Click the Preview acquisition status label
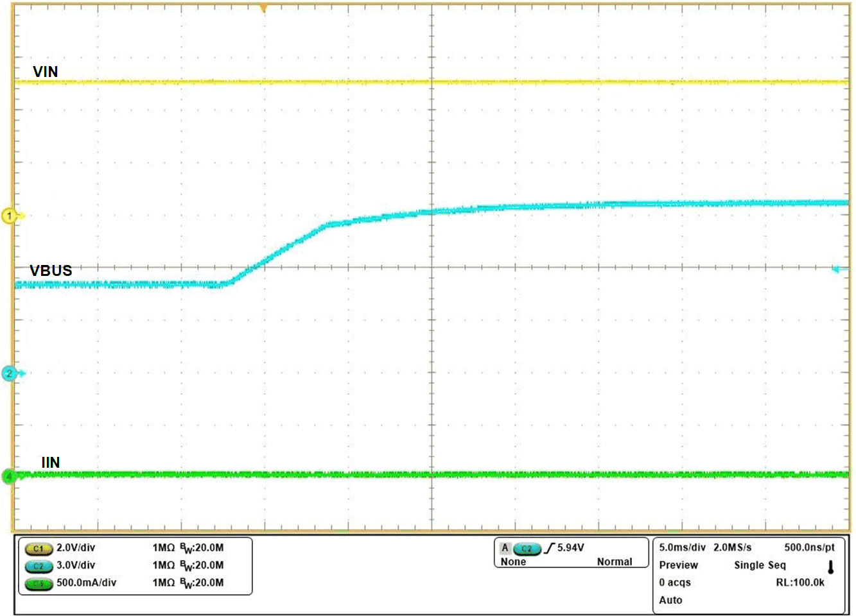Viewport: 856px width, 616px height. (678, 565)
